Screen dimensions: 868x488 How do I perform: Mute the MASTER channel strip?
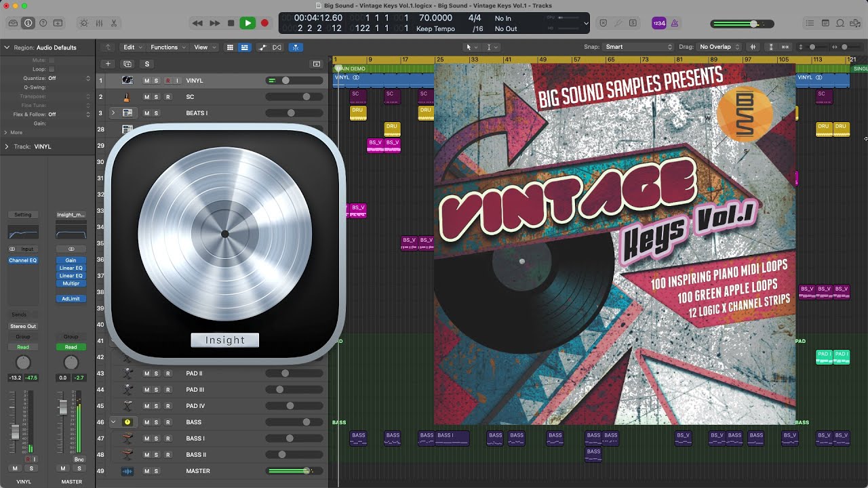tap(63, 468)
